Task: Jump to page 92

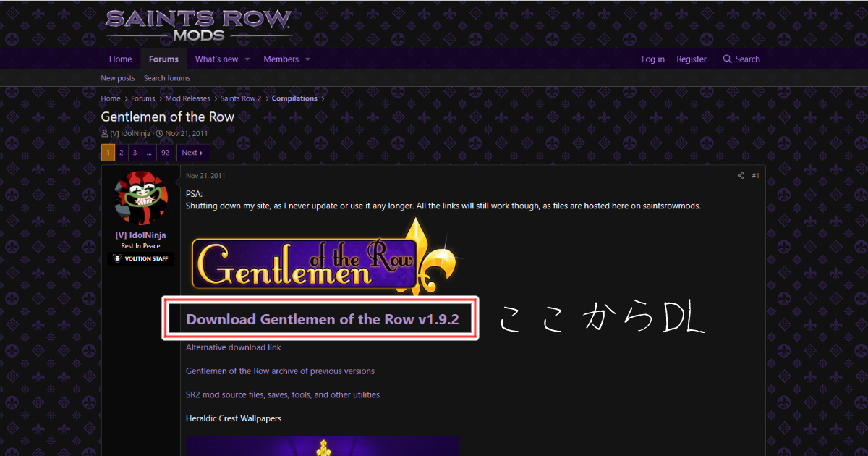Action: pyautogui.click(x=166, y=153)
